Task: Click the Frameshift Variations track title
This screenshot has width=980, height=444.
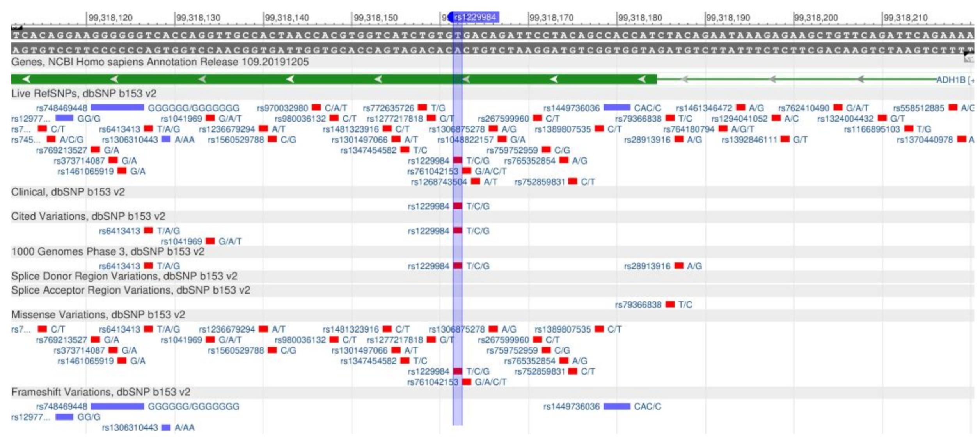Action: pos(101,392)
